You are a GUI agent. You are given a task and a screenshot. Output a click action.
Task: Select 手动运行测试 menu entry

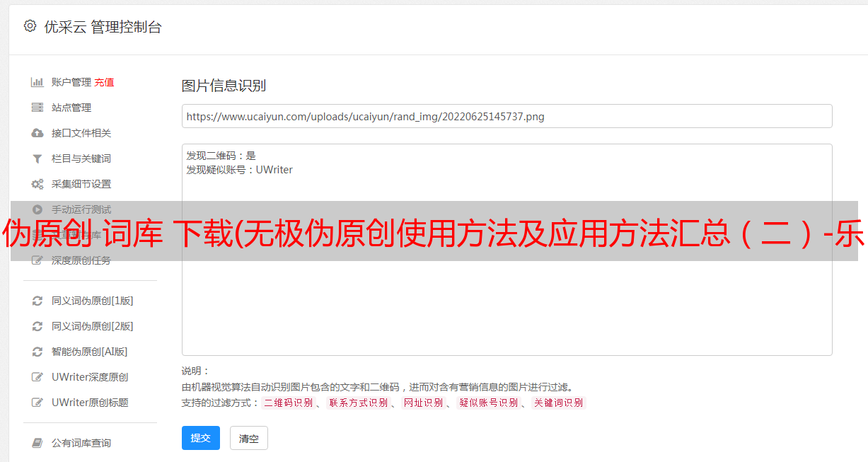pyautogui.click(x=81, y=209)
